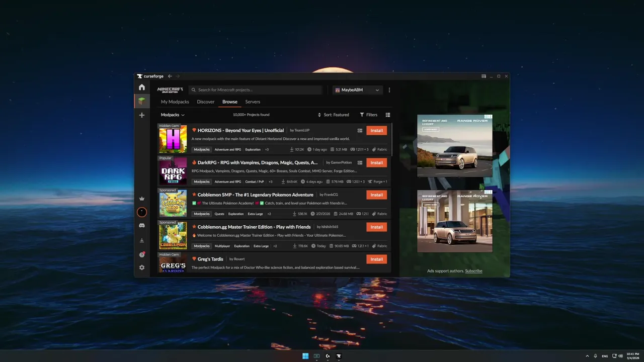Screen dimensions: 644x362
Task: Open the volume icon in system tray
Action: (620, 356)
